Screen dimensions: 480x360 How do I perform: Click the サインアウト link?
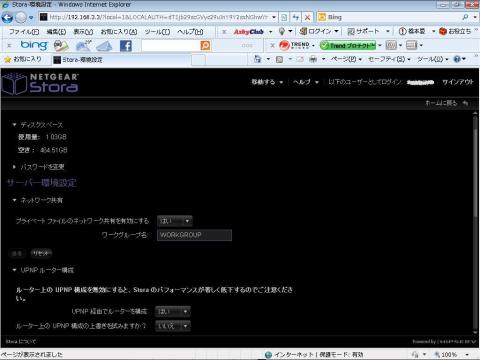[x=458, y=82]
